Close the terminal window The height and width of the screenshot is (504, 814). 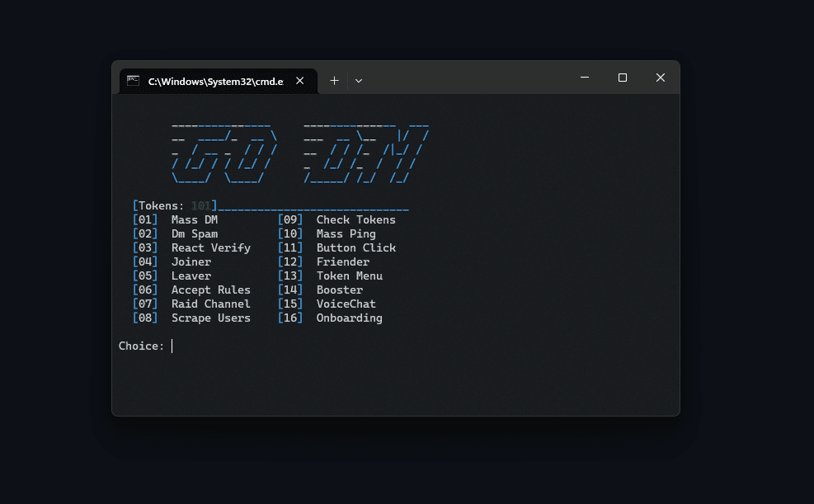pyautogui.click(x=661, y=78)
